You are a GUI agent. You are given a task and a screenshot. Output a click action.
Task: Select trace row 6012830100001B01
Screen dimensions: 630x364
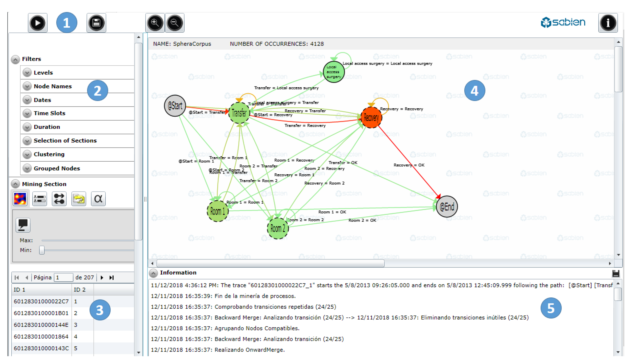pos(41,313)
